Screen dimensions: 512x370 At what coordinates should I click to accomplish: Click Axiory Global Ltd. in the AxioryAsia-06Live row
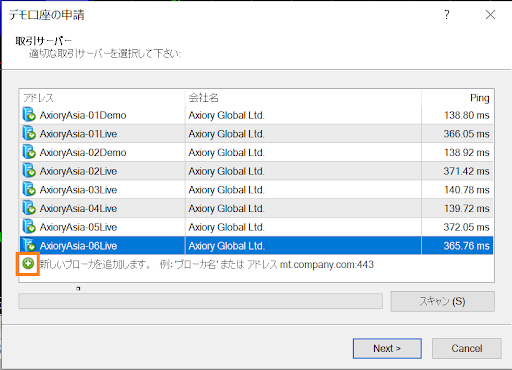(226, 246)
